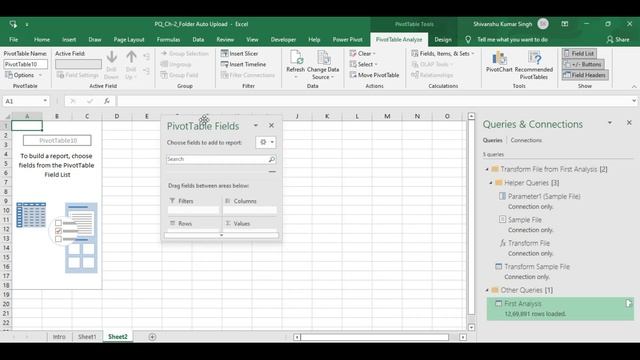Add a new sheet with plus icon
640x360 pixels.
pyautogui.click(x=152, y=337)
